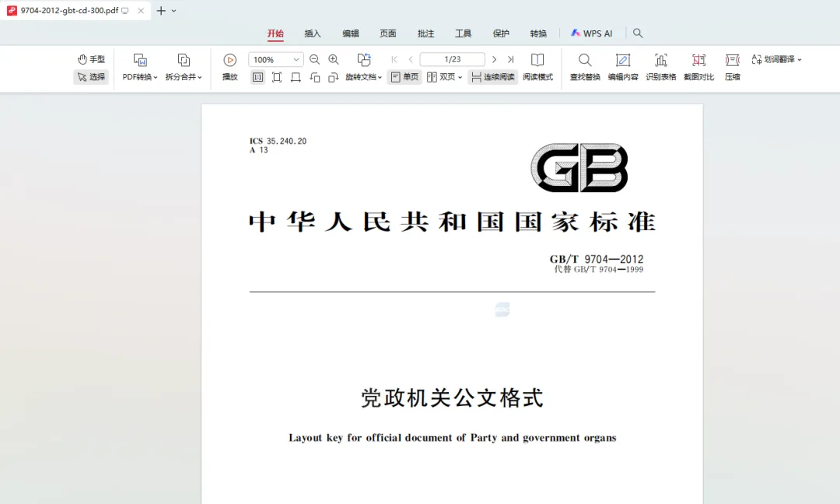Toggle continuous reading 连续阅读
This screenshot has height=504, width=840.
[493, 77]
